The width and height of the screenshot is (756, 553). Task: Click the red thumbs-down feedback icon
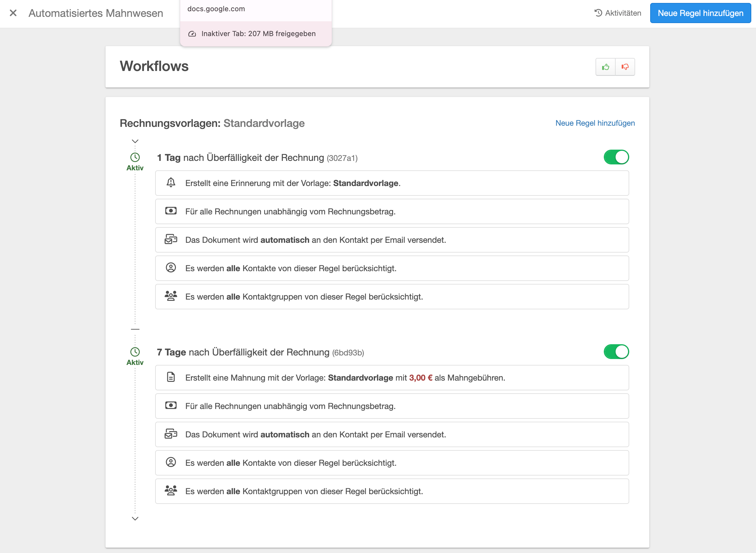click(x=625, y=67)
